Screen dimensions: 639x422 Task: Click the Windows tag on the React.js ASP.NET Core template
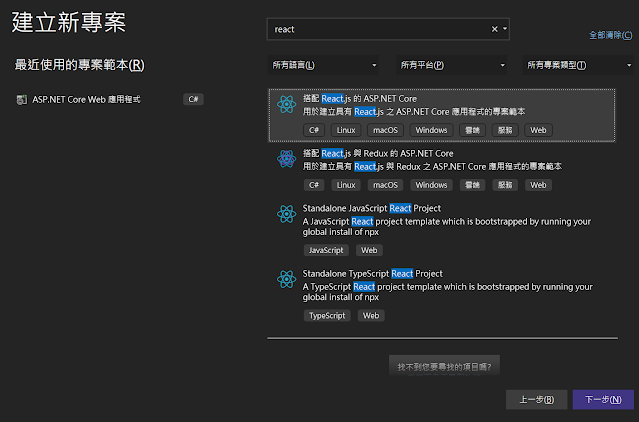point(431,130)
